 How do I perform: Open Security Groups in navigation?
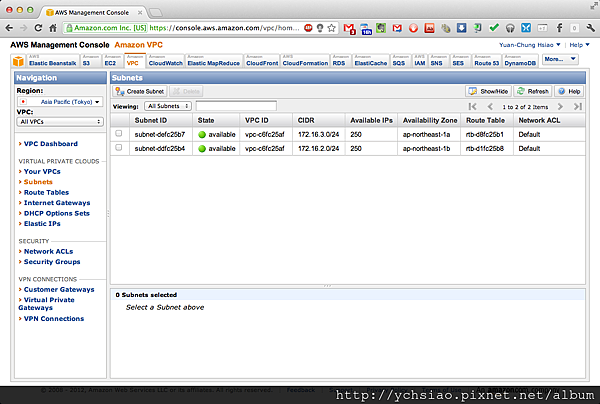tap(52, 262)
